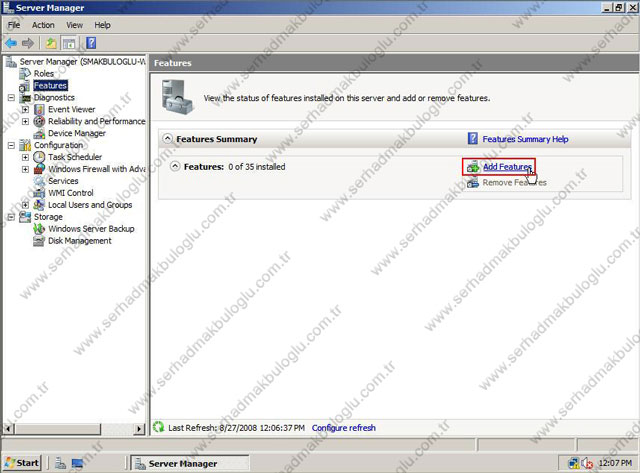Click the network tray icon
Image resolution: width=640 pixels, height=473 pixels.
[x=574, y=463]
